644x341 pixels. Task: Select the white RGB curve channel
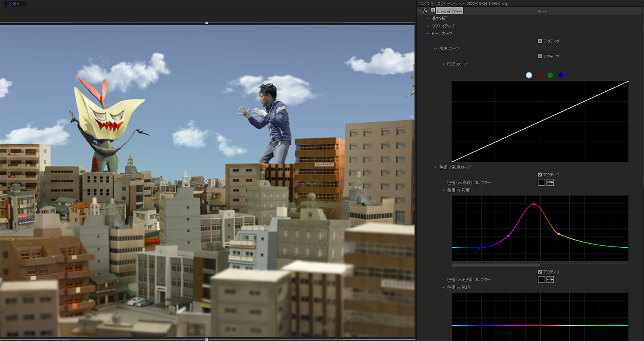pyautogui.click(x=529, y=75)
